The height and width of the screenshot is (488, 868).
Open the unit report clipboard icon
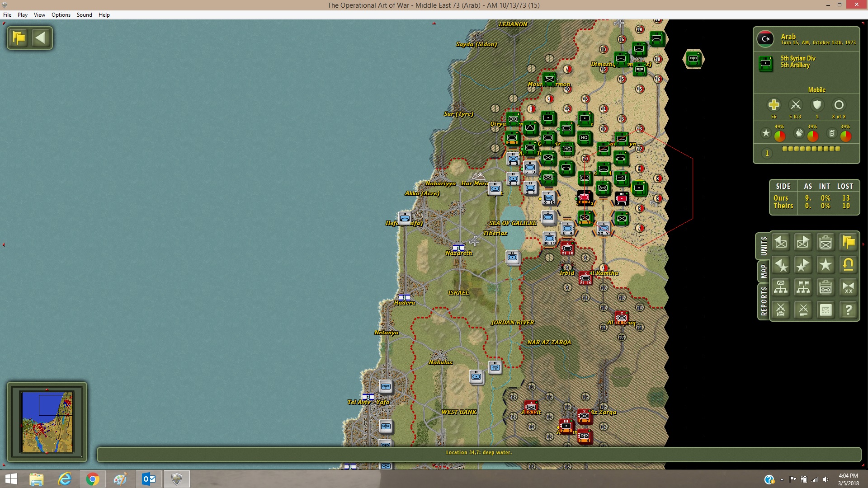826,243
